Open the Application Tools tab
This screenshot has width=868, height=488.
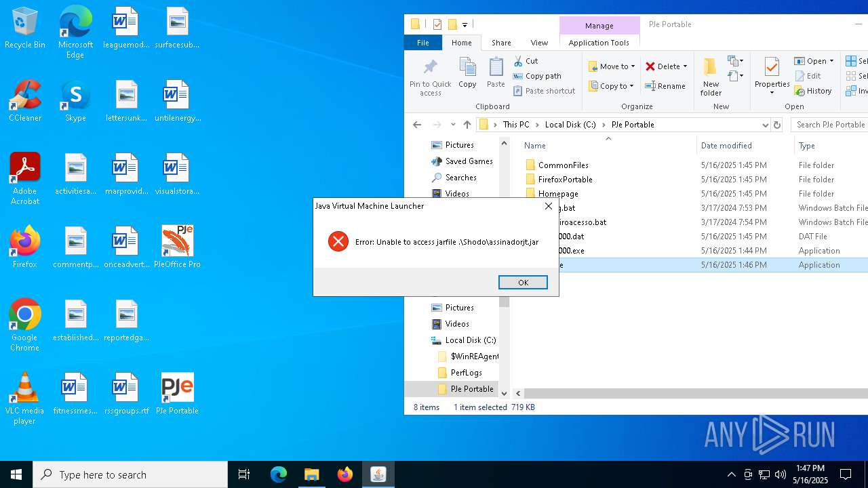pos(599,43)
